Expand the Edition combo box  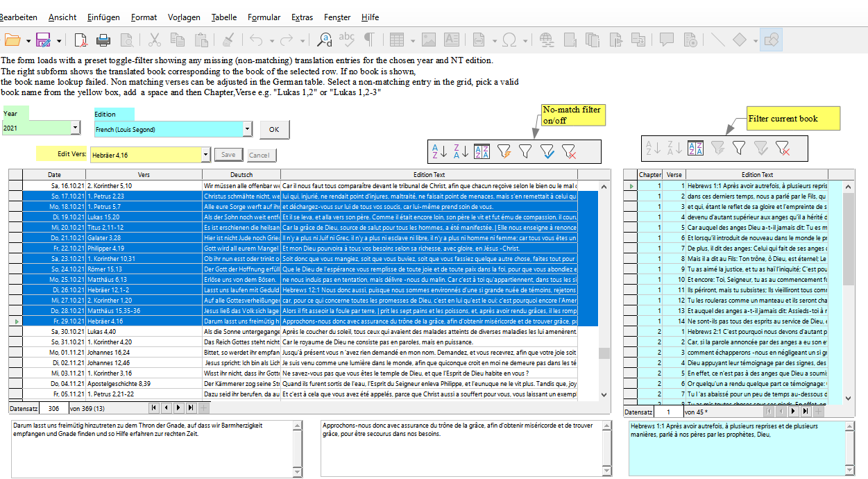[247, 129]
